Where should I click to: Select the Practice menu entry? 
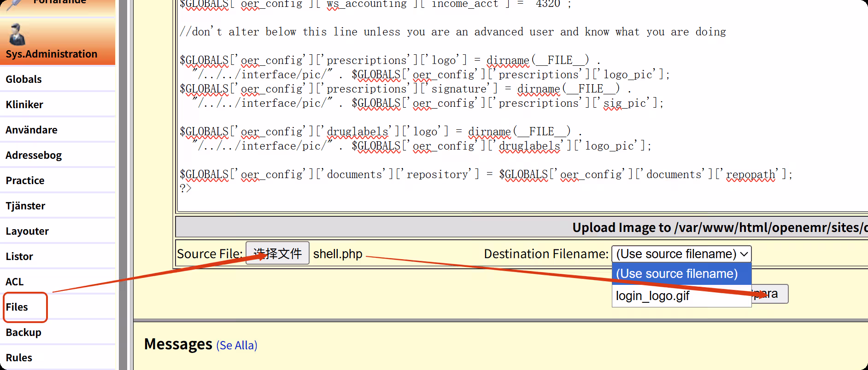(25, 180)
